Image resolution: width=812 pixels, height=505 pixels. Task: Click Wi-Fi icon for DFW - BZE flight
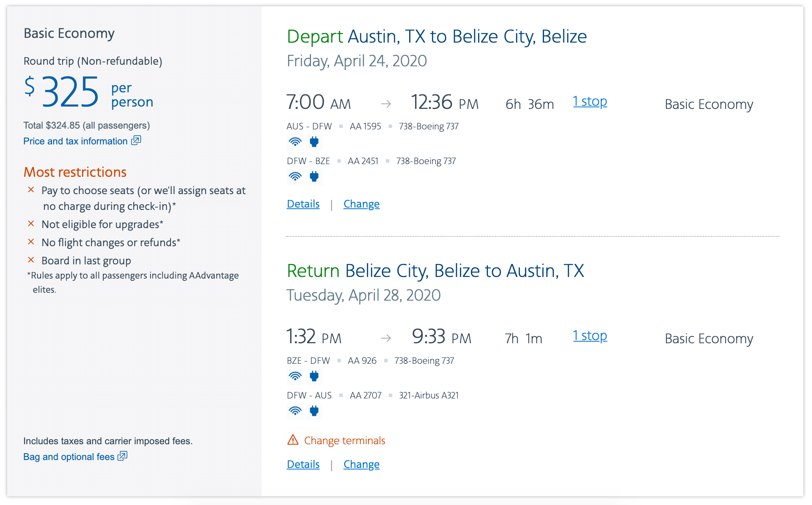295,177
